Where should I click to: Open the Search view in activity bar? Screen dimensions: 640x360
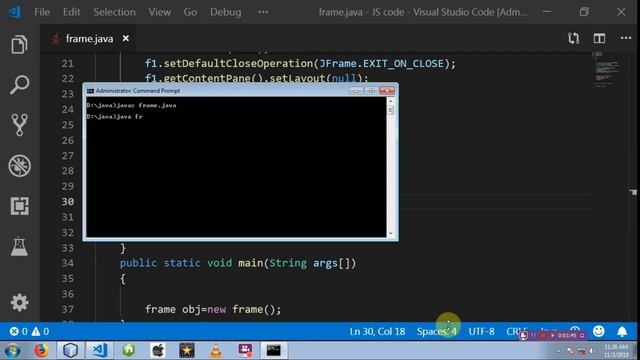[19, 85]
